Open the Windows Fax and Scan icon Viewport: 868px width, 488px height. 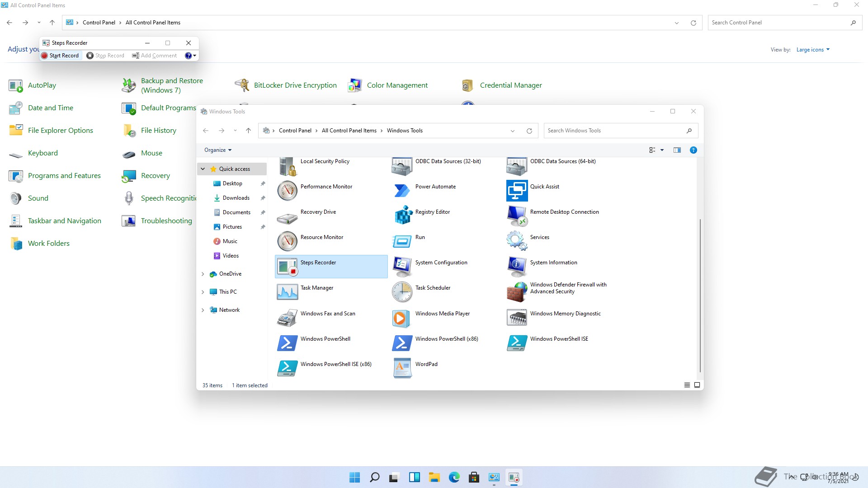pyautogui.click(x=287, y=318)
